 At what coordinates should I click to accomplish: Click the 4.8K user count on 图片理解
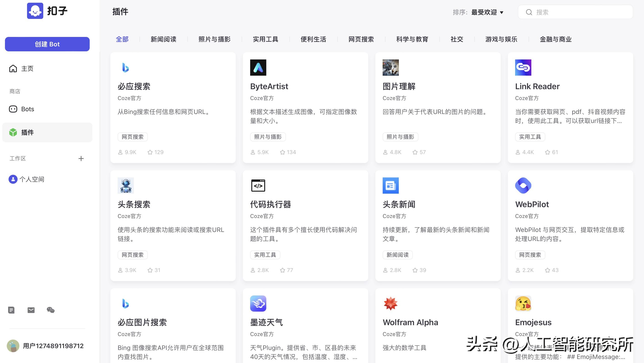(x=395, y=152)
